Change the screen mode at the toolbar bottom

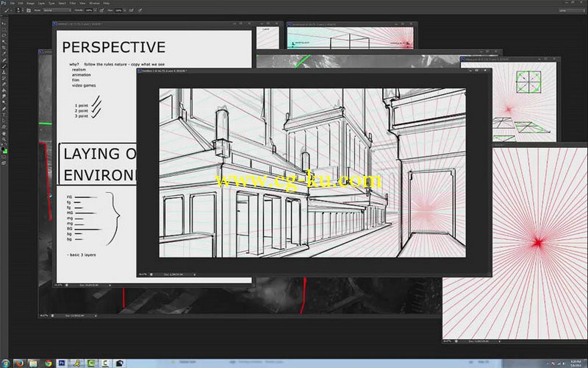(x=4, y=163)
